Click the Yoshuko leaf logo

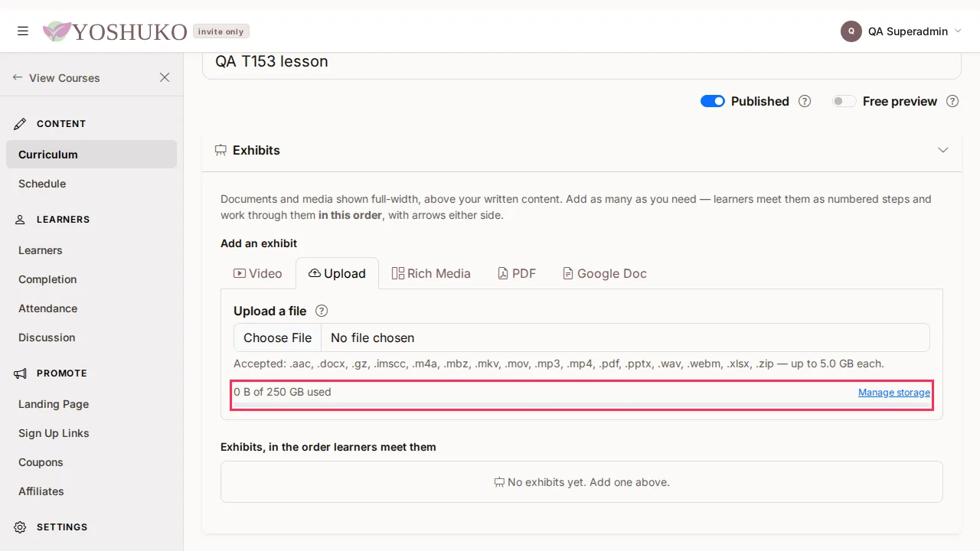click(x=57, y=31)
